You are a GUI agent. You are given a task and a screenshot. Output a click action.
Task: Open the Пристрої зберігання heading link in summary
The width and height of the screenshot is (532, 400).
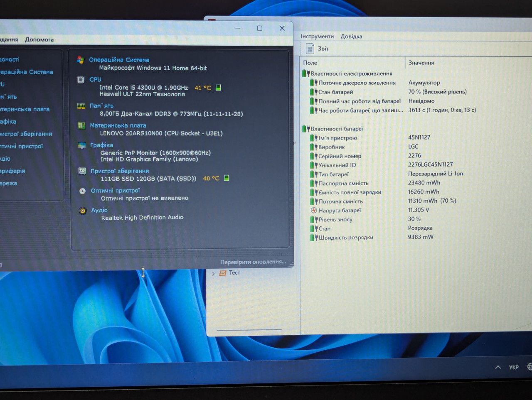(x=120, y=171)
